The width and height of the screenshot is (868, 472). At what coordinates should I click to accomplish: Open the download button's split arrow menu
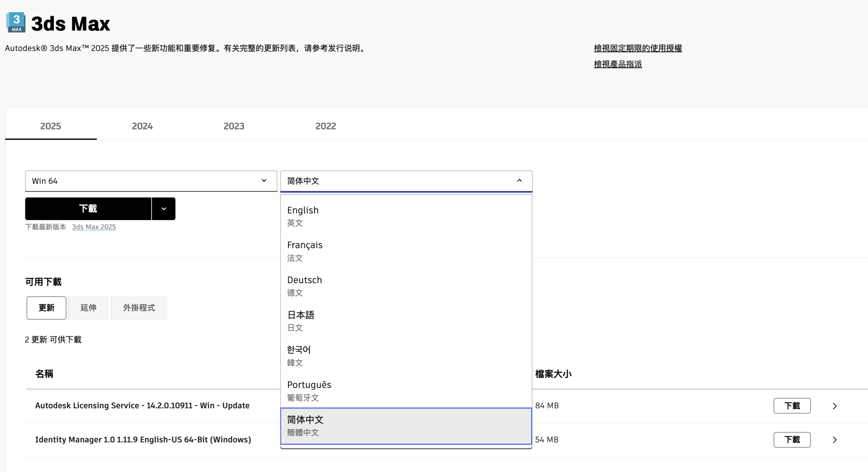pyautogui.click(x=163, y=209)
